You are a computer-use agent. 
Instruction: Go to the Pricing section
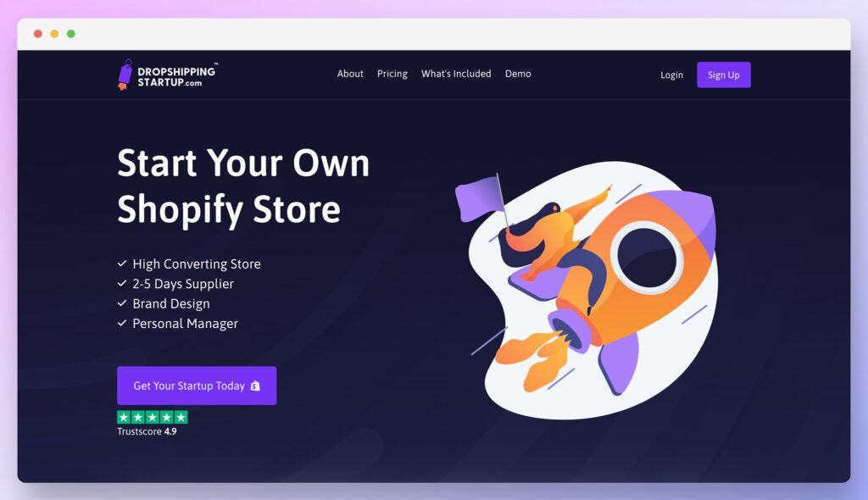coord(392,74)
